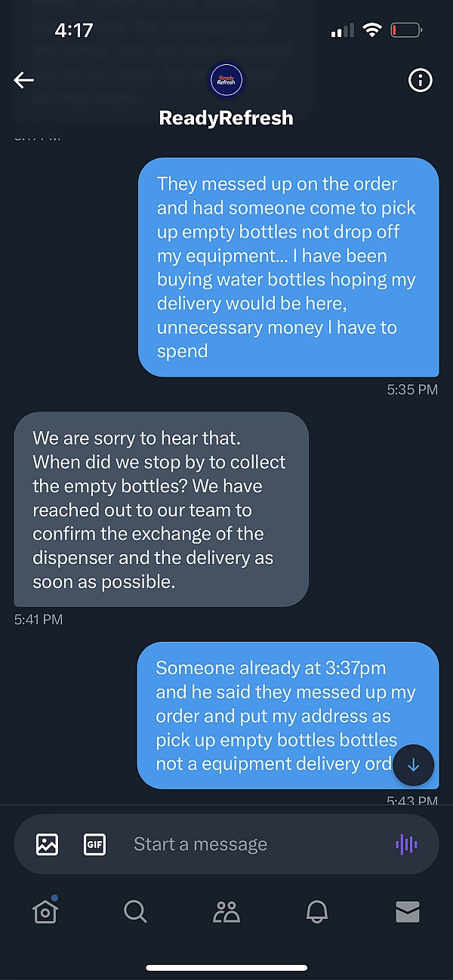453x980 pixels.
Task: Open the Communities tab
Action: [226, 912]
